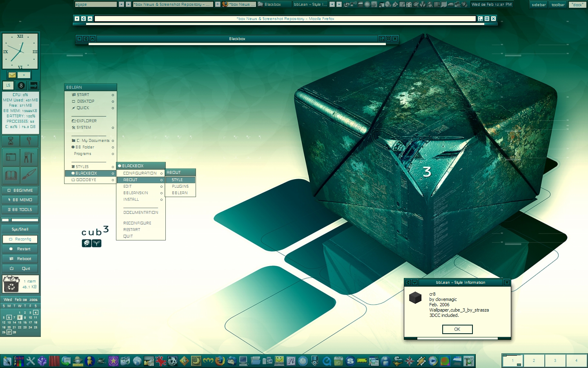The image size is (588, 368).
Task: Toggle the plus button beside mail icon
Action: point(24,75)
